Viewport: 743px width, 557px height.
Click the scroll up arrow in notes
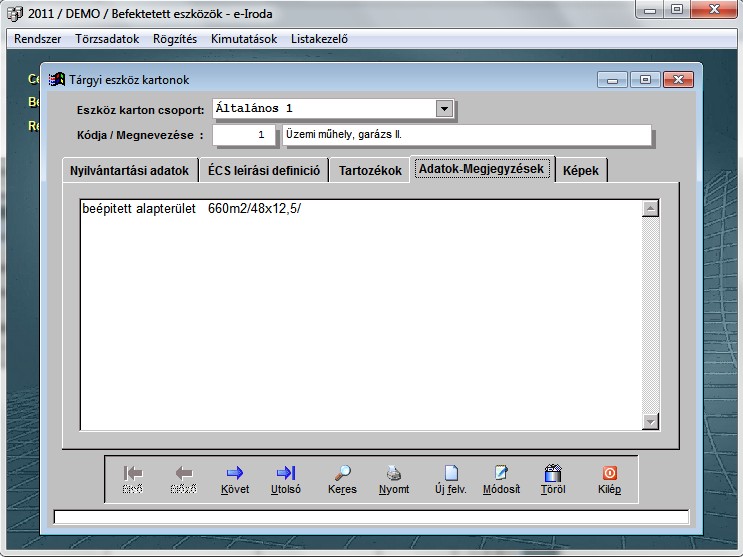point(651,209)
